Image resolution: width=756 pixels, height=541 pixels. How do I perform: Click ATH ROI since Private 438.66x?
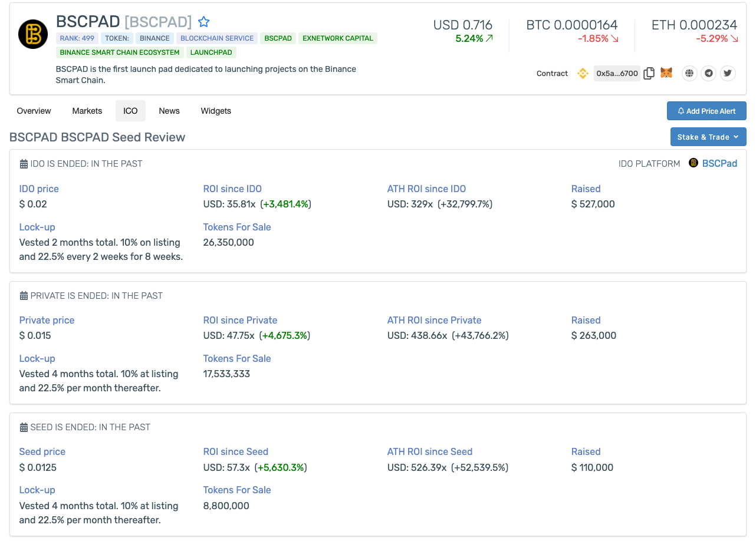point(448,335)
